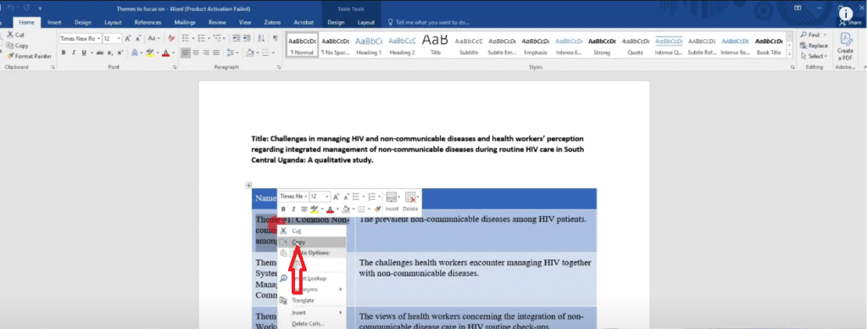
Task: Click the table move handle above the table
Action: tap(249, 185)
